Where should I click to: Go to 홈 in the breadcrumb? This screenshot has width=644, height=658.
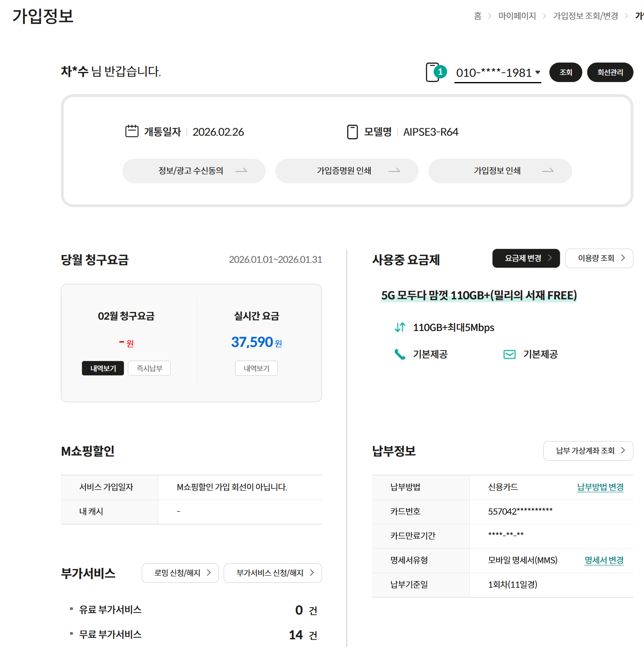478,16
